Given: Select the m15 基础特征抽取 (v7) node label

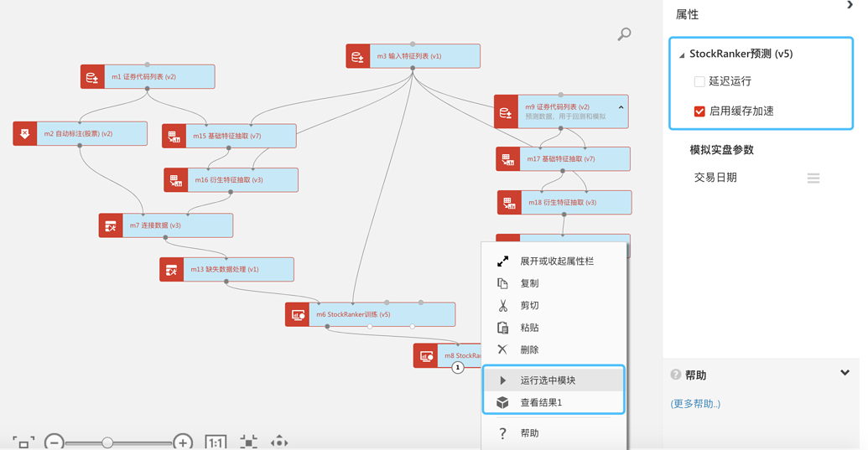Looking at the screenshot, I should (x=227, y=136).
